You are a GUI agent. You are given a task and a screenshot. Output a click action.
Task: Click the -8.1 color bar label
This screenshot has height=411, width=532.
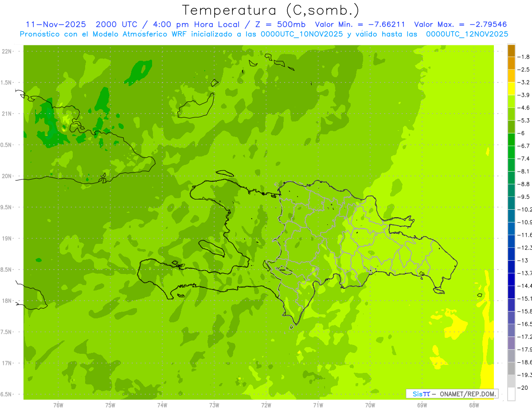coord(524,171)
